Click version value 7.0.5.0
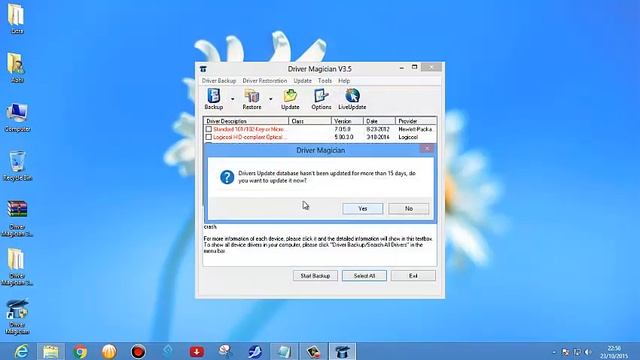This screenshot has width=640, height=360. [342, 129]
